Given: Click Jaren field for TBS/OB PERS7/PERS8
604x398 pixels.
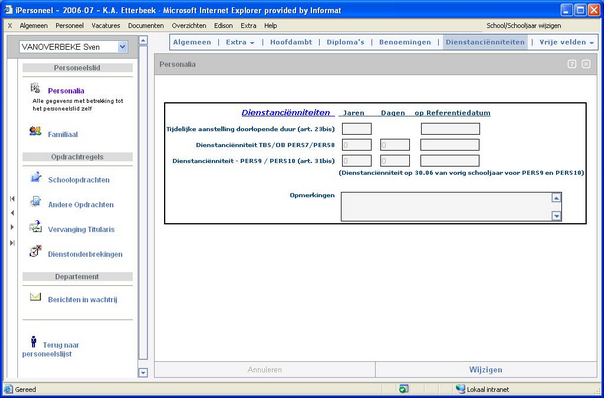Looking at the screenshot, I should [357, 145].
